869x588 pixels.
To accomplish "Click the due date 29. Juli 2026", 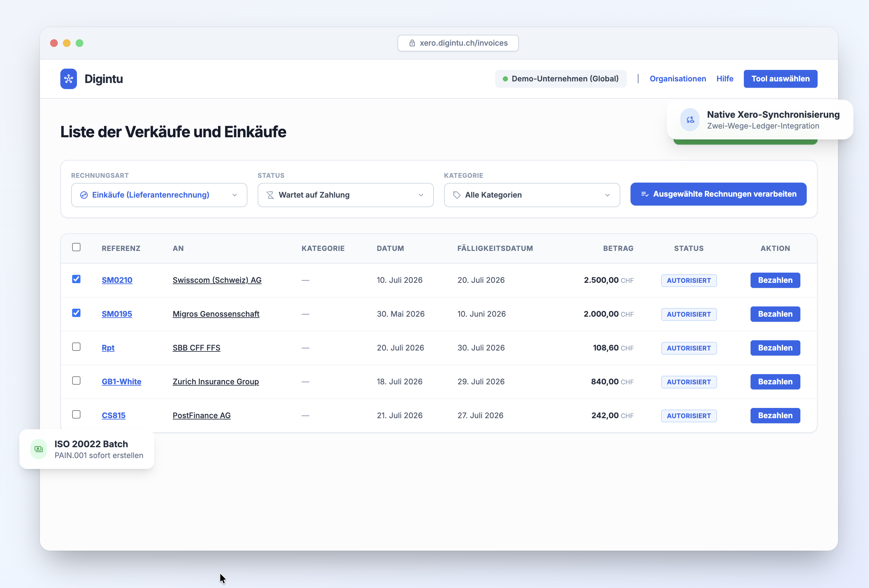I will (x=481, y=382).
